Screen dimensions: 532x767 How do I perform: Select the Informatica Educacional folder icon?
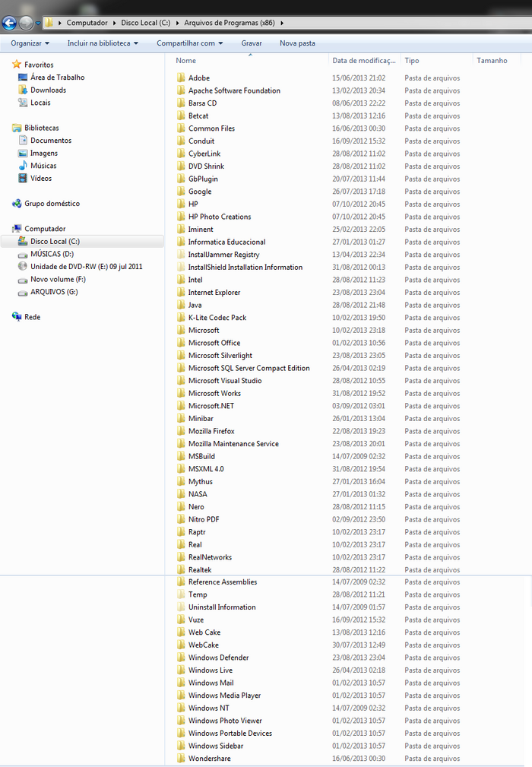[x=181, y=242]
